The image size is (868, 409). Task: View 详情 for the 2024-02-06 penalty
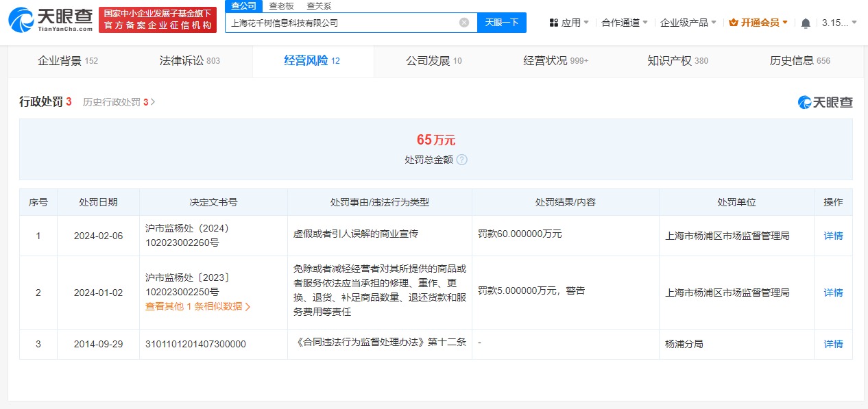tap(833, 236)
